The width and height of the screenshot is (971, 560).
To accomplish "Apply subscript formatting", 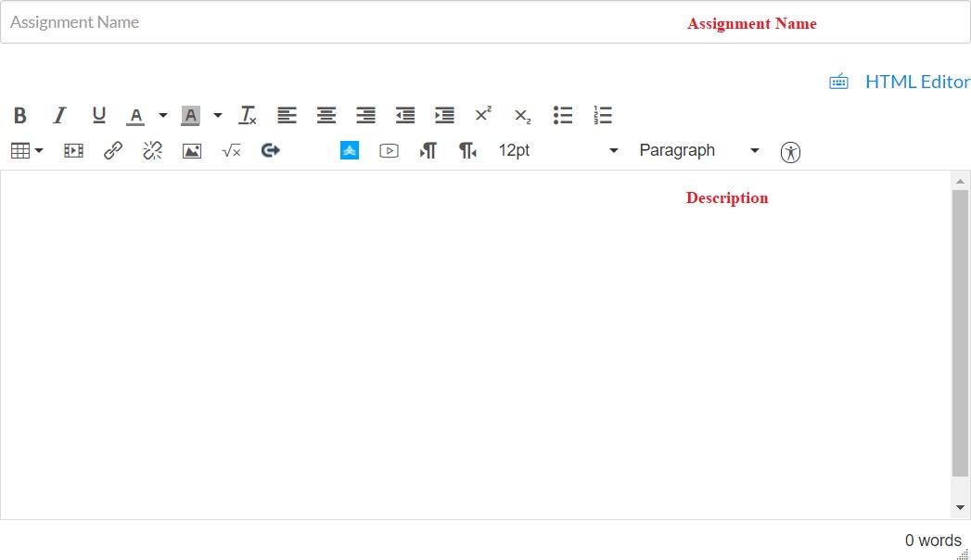I will (x=523, y=116).
